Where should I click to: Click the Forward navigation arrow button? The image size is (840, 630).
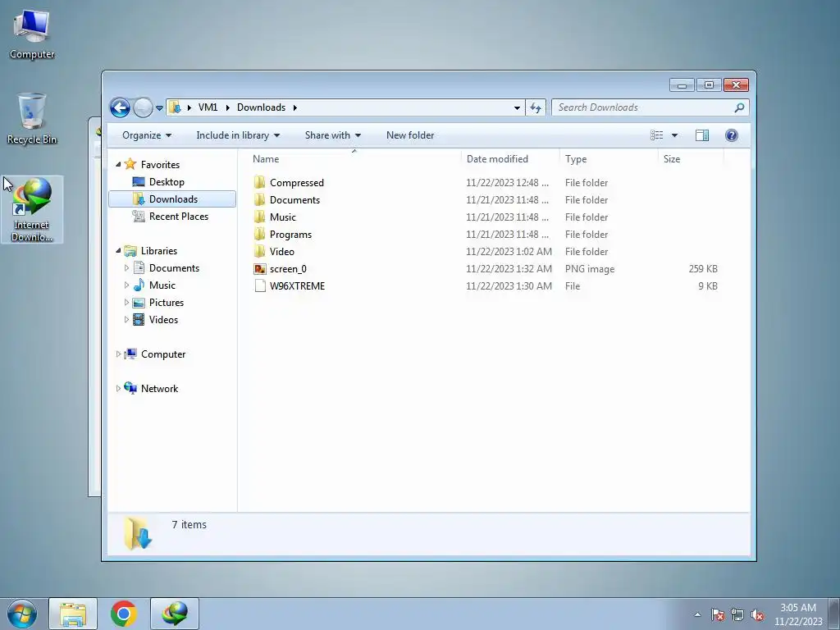[x=143, y=107]
